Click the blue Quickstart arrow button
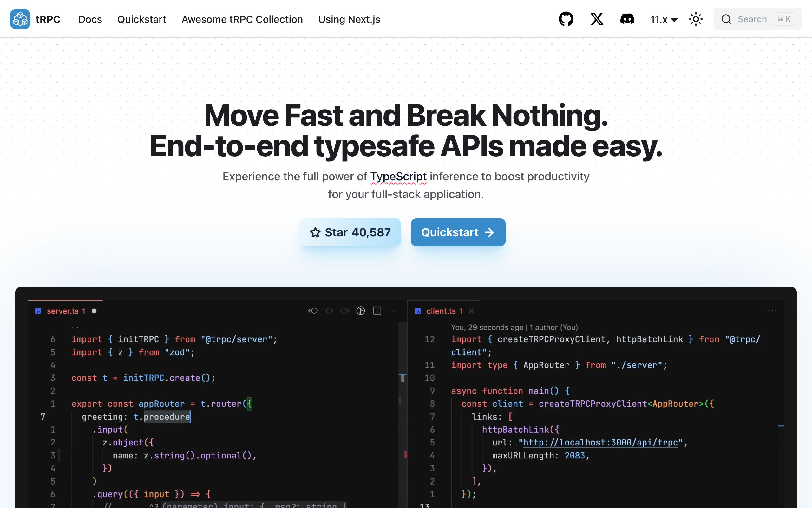812x508 pixels. [458, 232]
